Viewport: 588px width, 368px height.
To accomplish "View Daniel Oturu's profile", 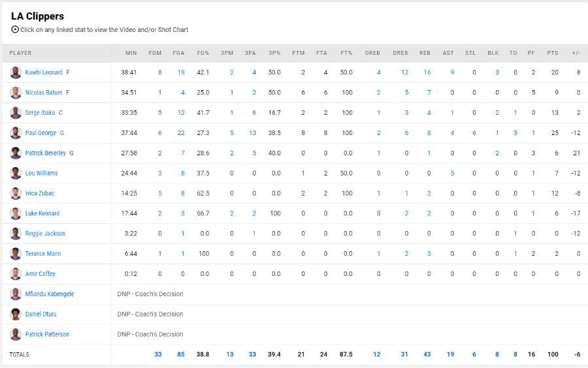I will click(41, 314).
